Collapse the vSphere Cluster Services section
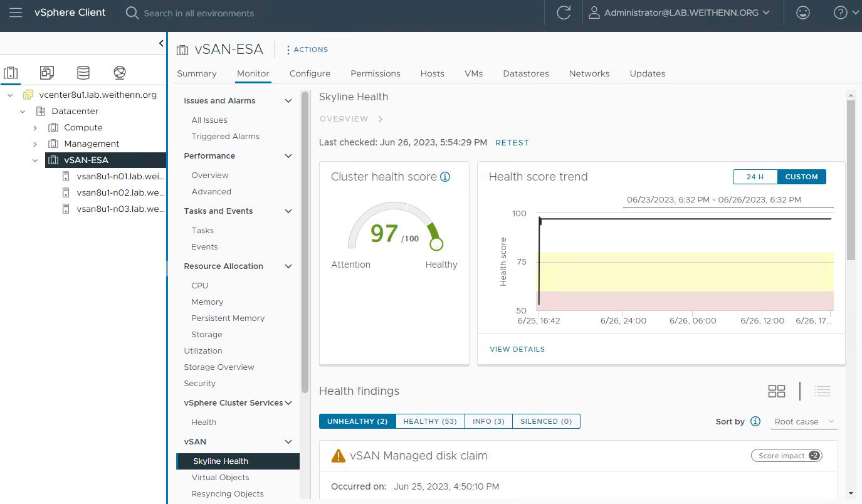The height and width of the screenshot is (504, 862). coord(288,402)
